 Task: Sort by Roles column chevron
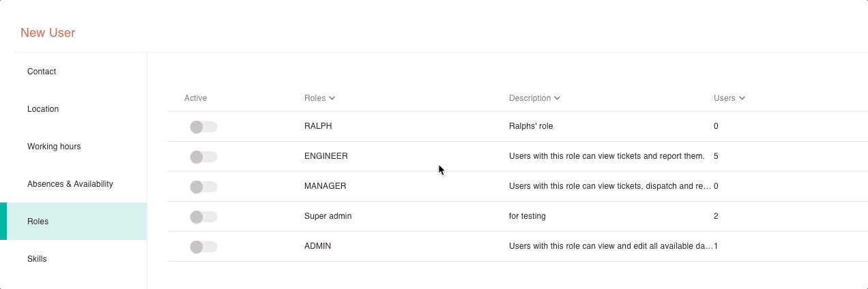click(x=332, y=98)
